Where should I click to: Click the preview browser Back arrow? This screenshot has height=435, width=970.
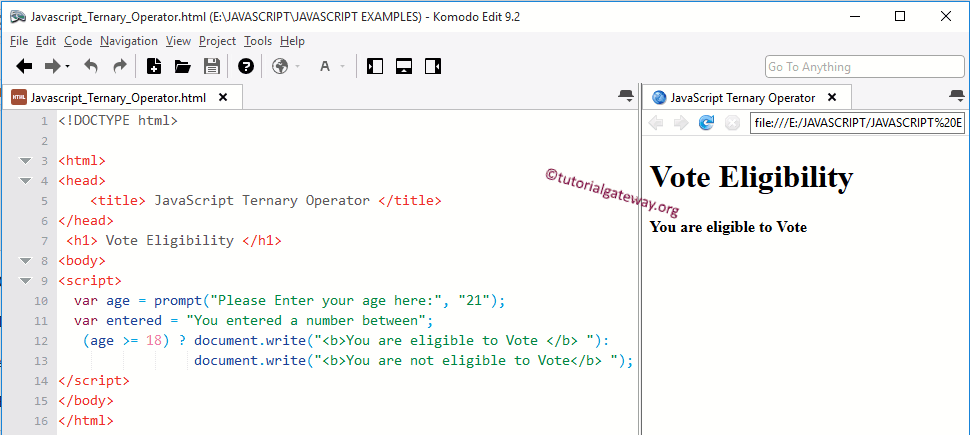tap(656, 123)
